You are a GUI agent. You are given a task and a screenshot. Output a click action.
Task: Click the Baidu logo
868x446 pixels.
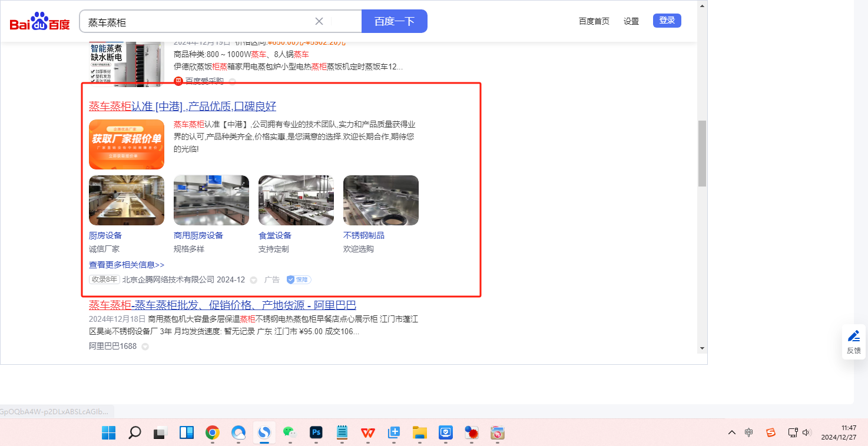click(39, 22)
